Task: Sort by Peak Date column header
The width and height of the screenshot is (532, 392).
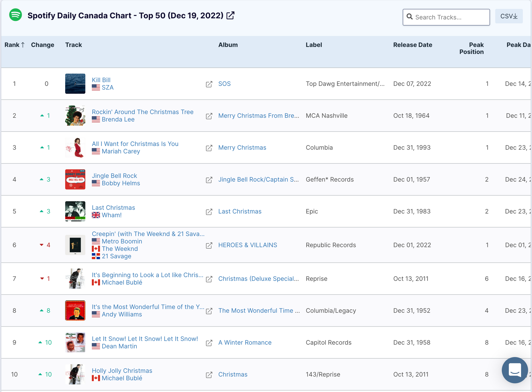Action: tap(518, 45)
